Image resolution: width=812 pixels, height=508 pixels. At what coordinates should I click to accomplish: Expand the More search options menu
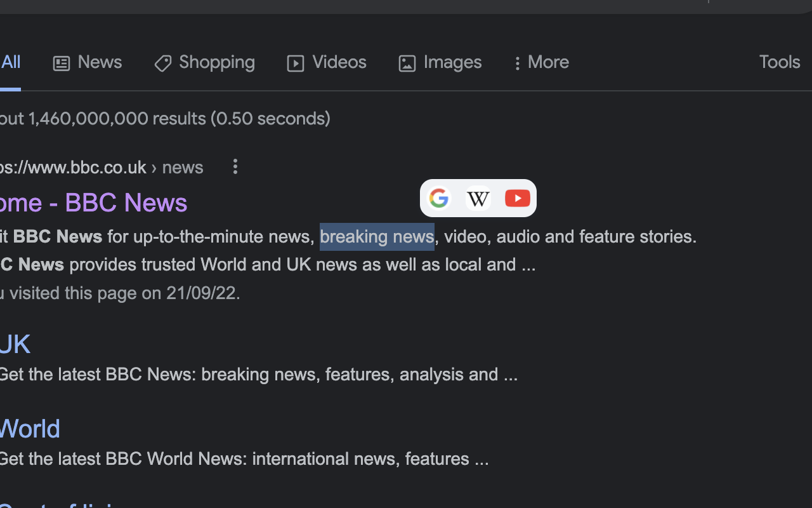[541, 62]
